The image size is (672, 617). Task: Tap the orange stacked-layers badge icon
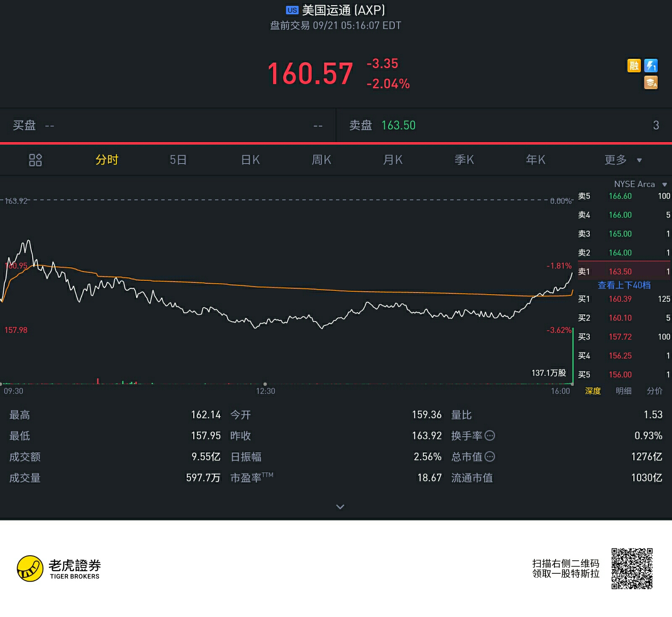click(x=651, y=83)
